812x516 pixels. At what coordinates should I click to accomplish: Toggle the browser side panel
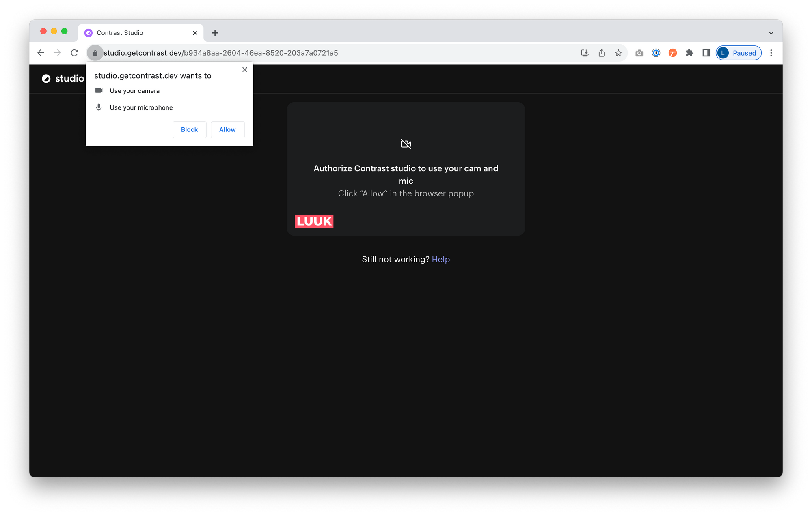click(706, 53)
